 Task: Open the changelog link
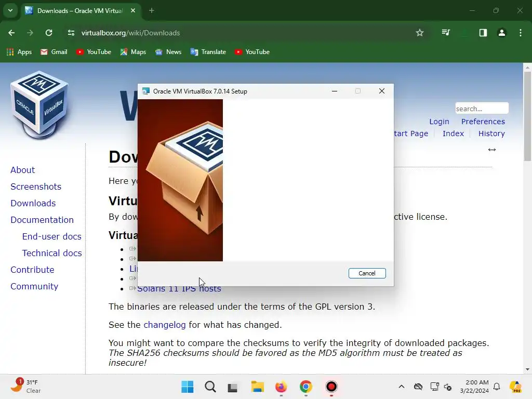pyautogui.click(x=165, y=325)
